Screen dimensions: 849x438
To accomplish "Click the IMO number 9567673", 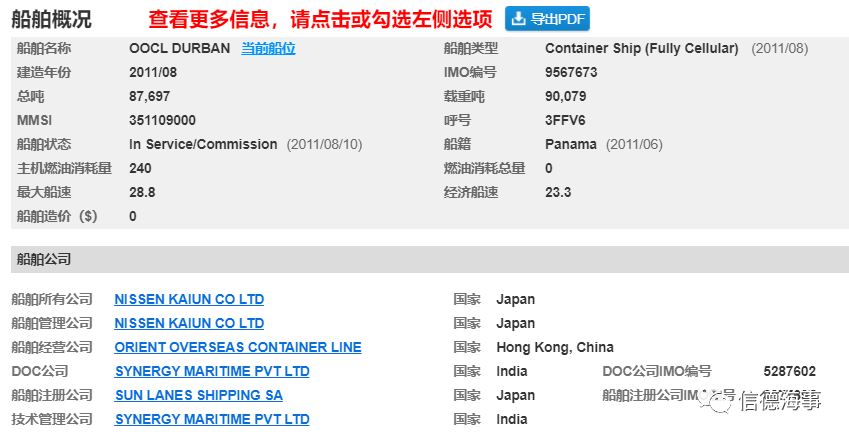I will 571,73.
